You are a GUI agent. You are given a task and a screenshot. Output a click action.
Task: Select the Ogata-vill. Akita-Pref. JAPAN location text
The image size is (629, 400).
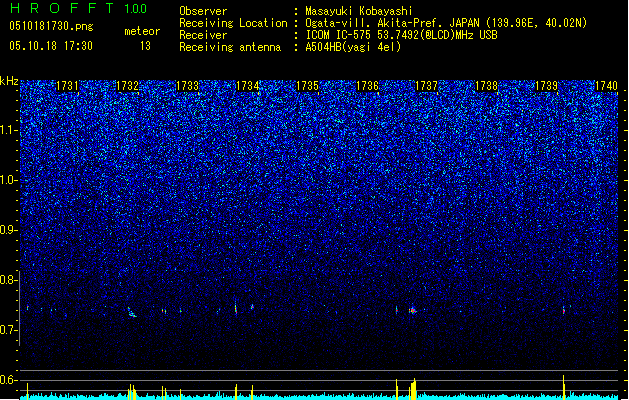click(x=446, y=23)
